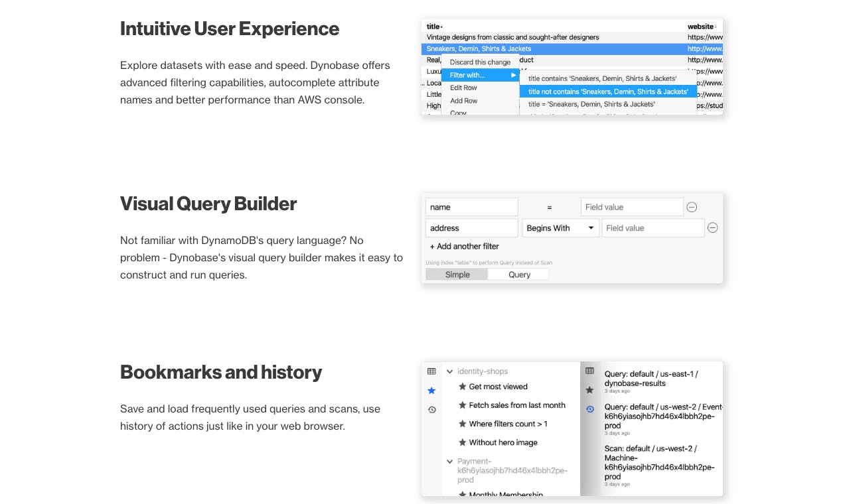Image resolution: width=843 pixels, height=504 pixels.
Task: Collapse the Payment table tree group
Action: click(449, 462)
